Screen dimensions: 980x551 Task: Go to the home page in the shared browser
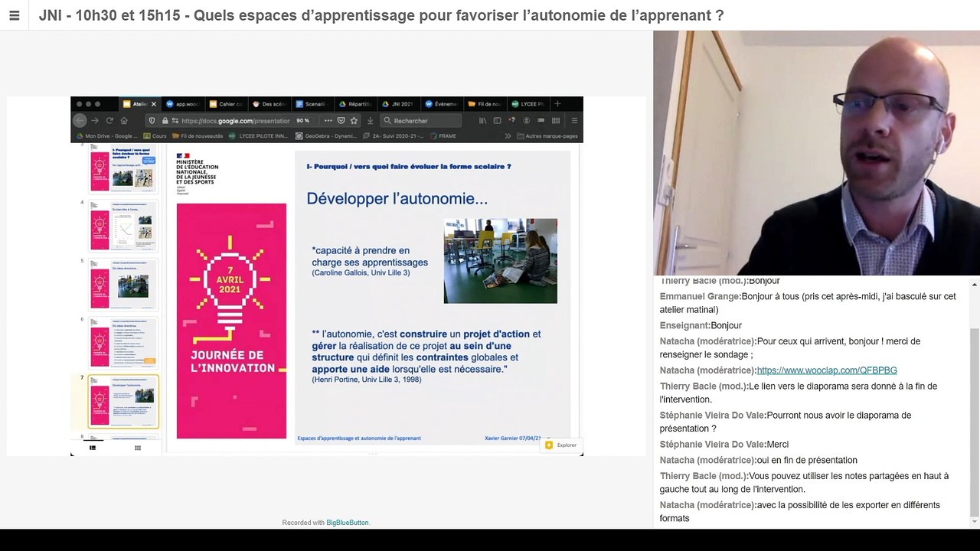click(124, 120)
